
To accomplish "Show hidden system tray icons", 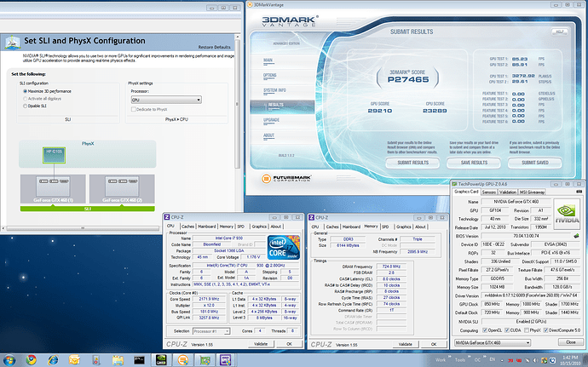I will click(501, 360).
